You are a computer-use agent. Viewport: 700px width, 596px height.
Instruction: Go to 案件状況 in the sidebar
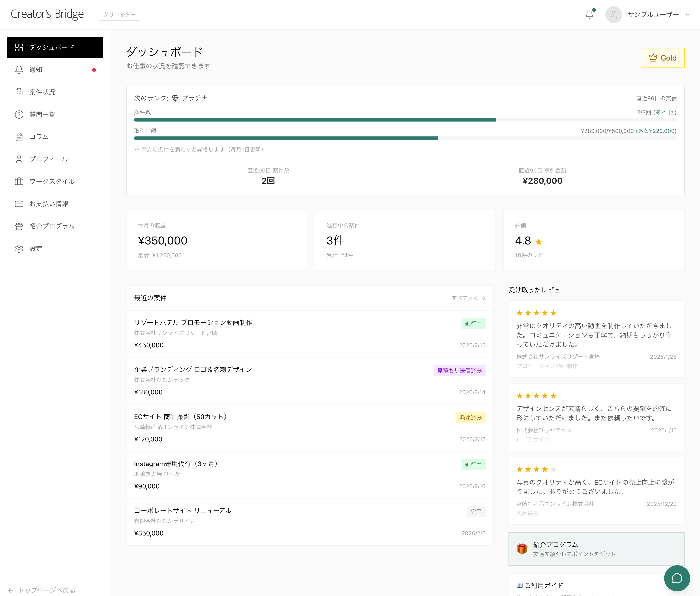pyautogui.click(x=42, y=92)
